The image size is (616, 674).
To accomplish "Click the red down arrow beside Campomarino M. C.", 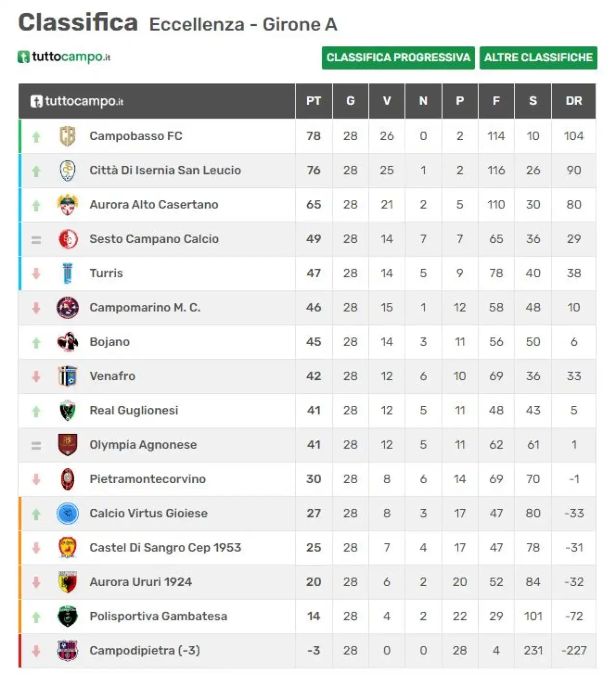I will click(x=36, y=308).
